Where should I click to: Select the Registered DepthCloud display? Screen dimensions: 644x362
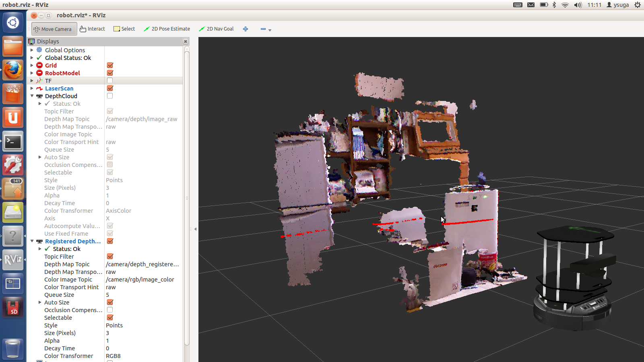73,241
